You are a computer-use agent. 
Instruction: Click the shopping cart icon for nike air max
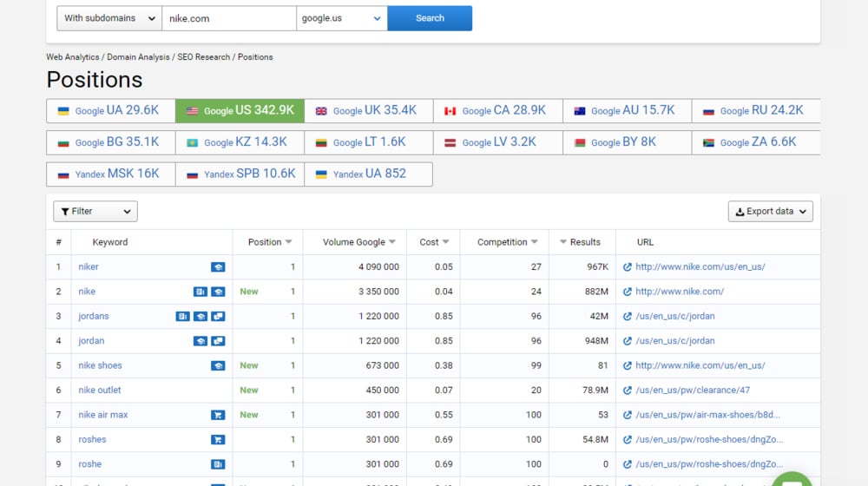tap(218, 415)
